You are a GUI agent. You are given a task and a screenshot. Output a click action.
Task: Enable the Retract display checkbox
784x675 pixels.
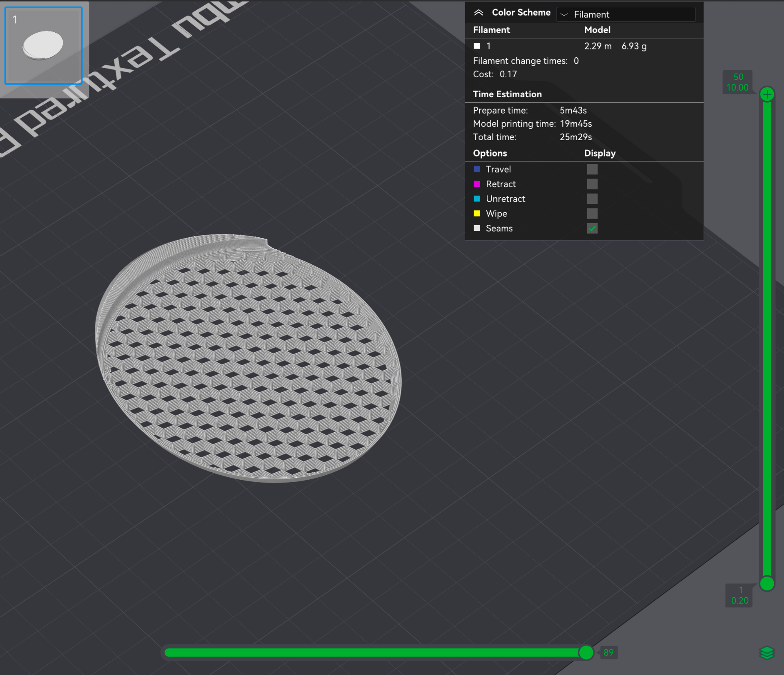point(592,184)
